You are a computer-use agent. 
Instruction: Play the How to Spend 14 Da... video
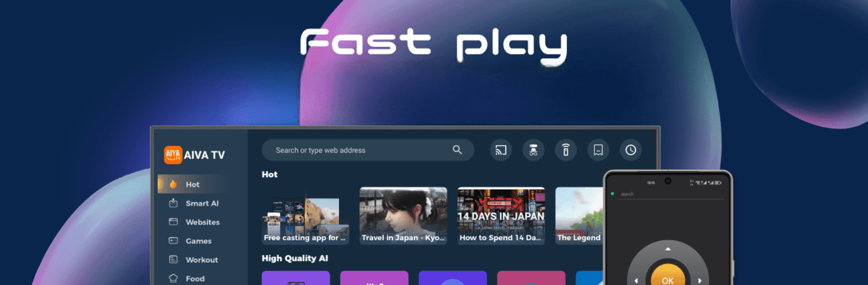click(x=501, y=216)
